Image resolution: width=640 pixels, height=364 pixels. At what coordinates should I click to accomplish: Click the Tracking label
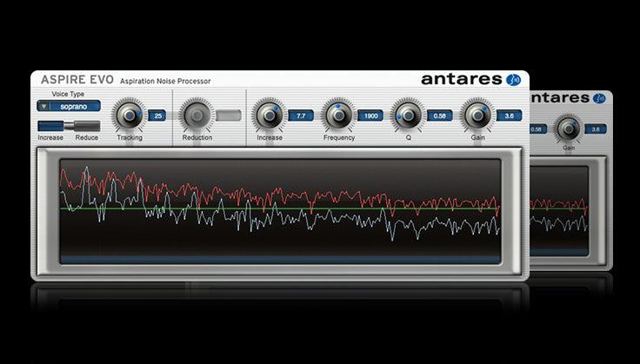[130, 138]
